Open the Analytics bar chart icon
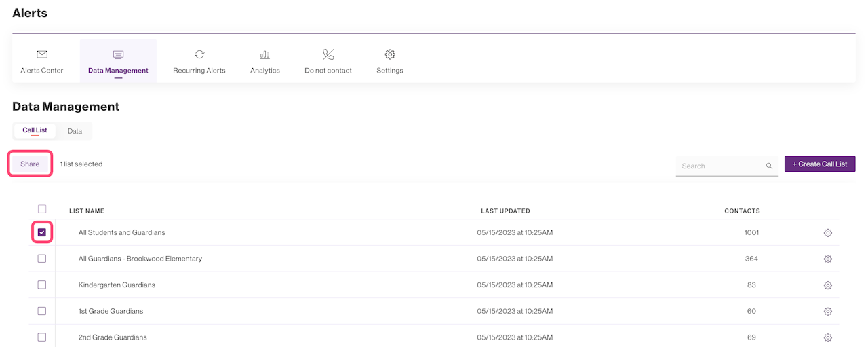The height and width of the screenshot is (347, 868). pyautogui.click(x=265, y=54)
